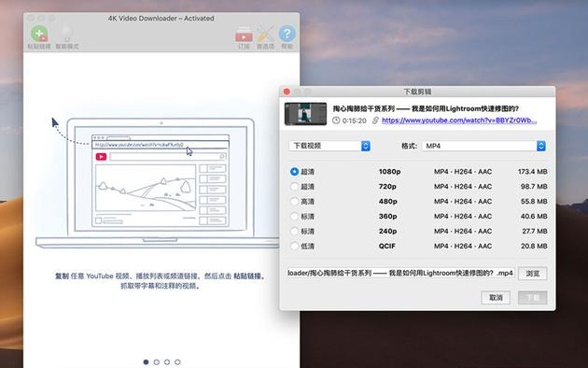Screen dimensions: 588x368
Task: Click the blue Download button in the dialog
Action: point(533,297)
